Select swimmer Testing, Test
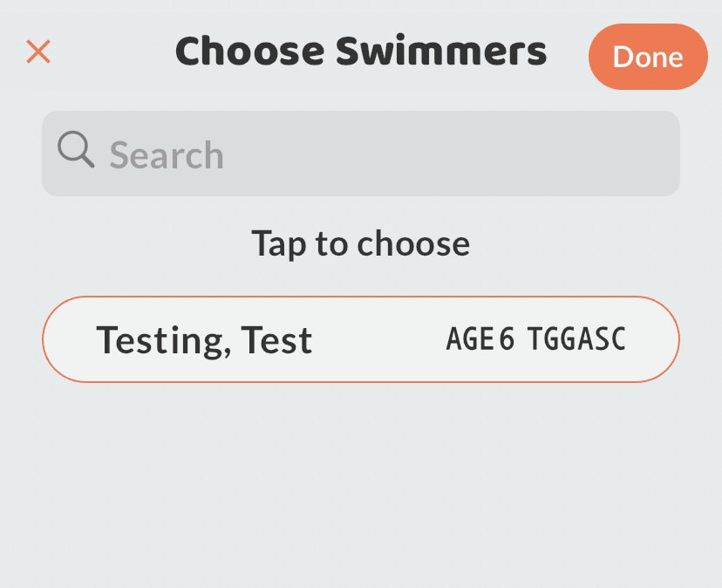This screenshot has width=722, height=588. (361, 339)
